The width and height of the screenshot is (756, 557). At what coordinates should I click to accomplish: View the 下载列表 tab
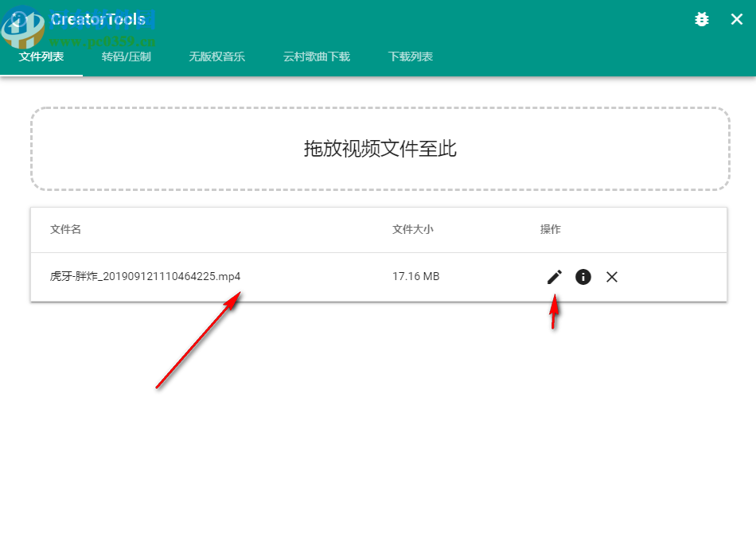[x=410, y=56]
